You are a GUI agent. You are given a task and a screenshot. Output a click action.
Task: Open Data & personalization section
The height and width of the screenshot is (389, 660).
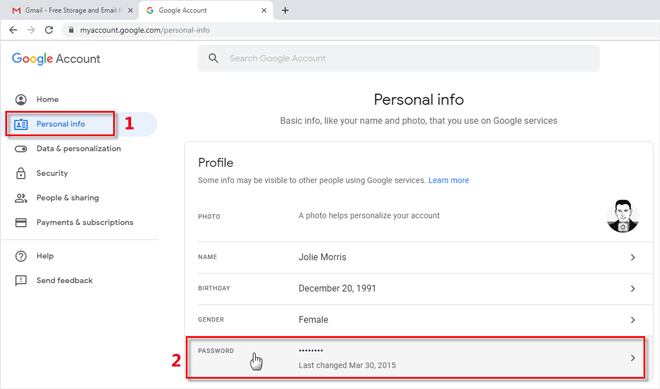(x=79, y=149)
